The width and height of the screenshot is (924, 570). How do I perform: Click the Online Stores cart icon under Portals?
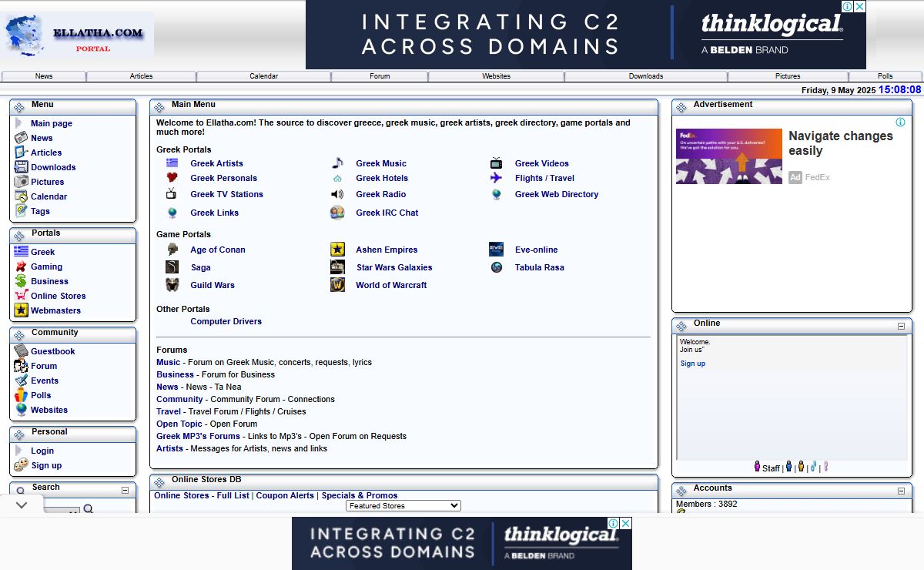click(x=21, y=296)
